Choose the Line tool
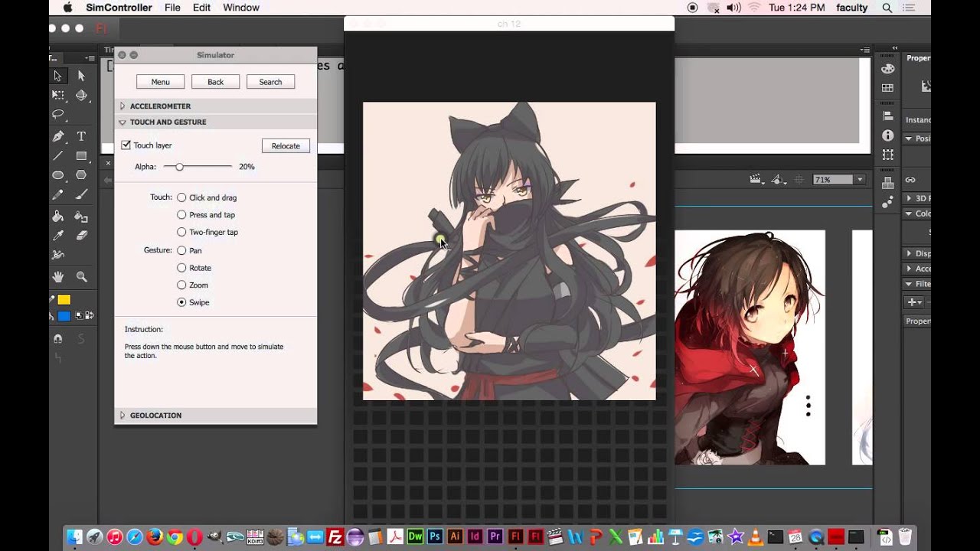This screenshot has width=980, height=551. pos(57,155)
